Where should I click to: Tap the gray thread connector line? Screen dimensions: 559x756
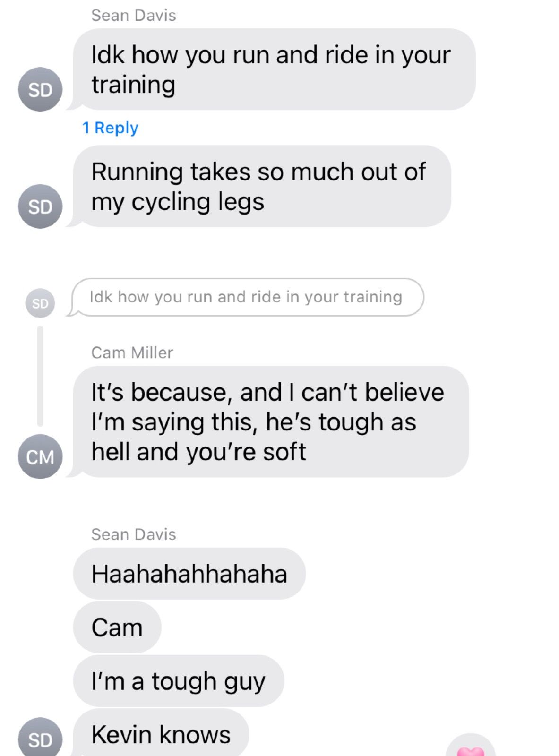coord(40,376)
